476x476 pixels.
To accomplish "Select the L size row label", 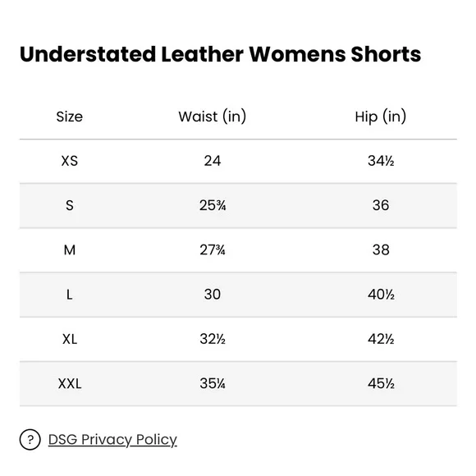I will tap(70, 295).
